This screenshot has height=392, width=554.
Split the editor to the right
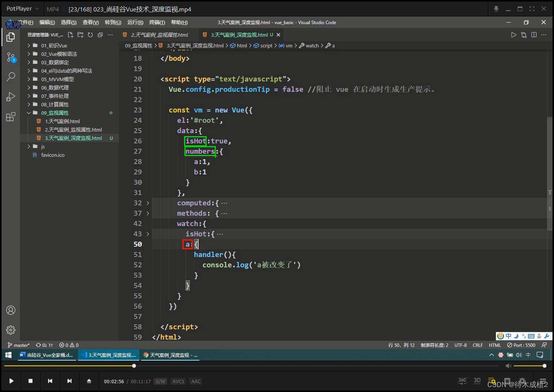coord(534,35)
